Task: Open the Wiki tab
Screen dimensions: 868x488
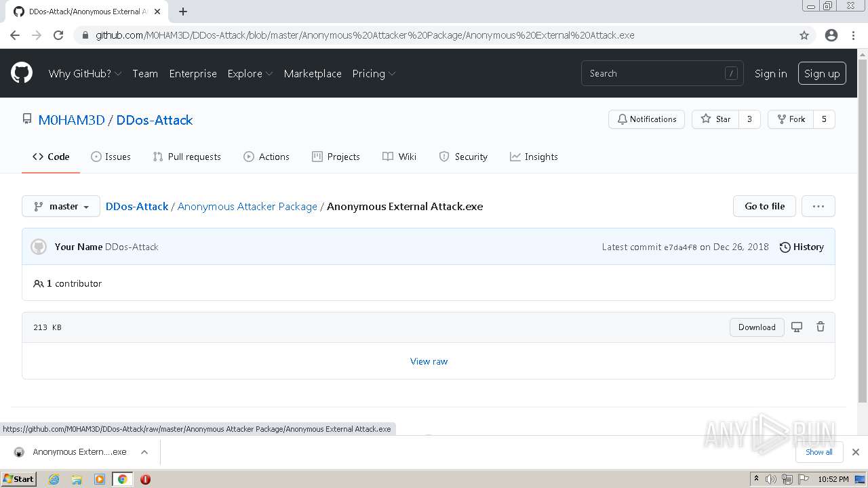Action: point(399,157)
